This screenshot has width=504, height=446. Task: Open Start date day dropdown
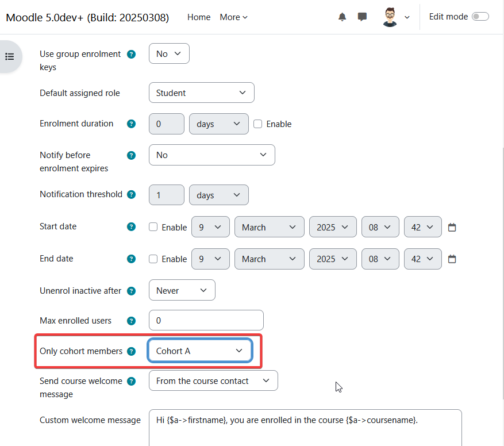210,227
